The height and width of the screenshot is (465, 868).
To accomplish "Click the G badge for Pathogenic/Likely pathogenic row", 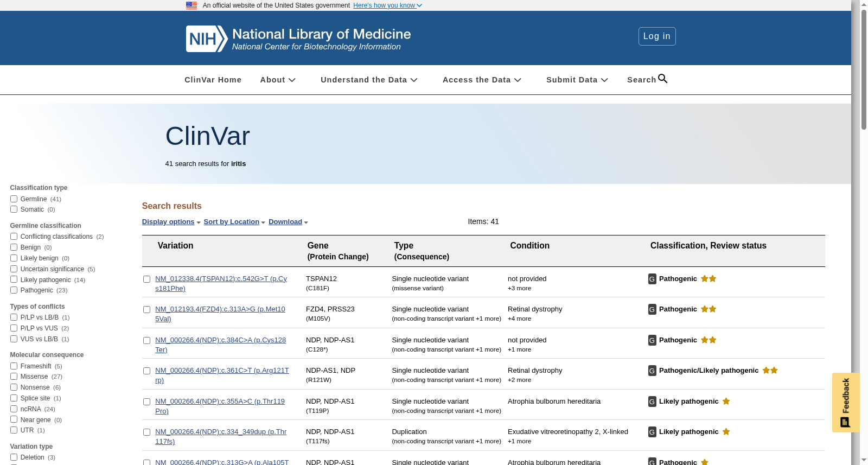I will tap(652, 371).
